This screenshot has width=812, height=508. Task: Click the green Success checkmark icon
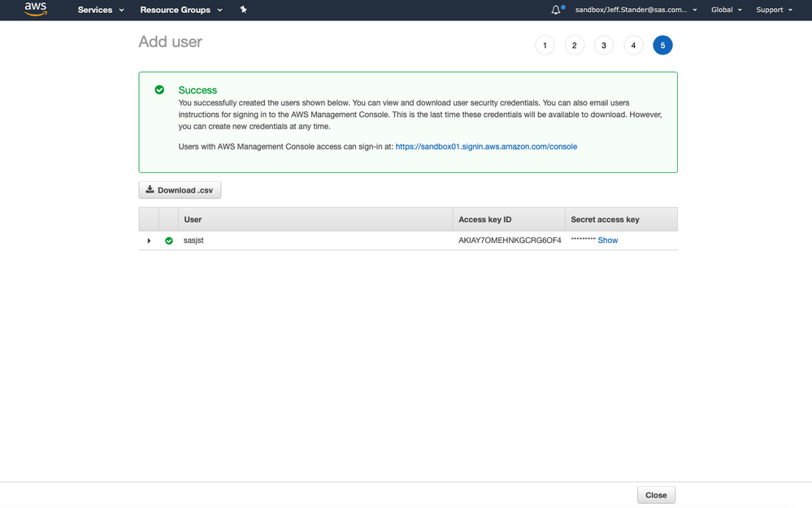[x=159, y=90]
